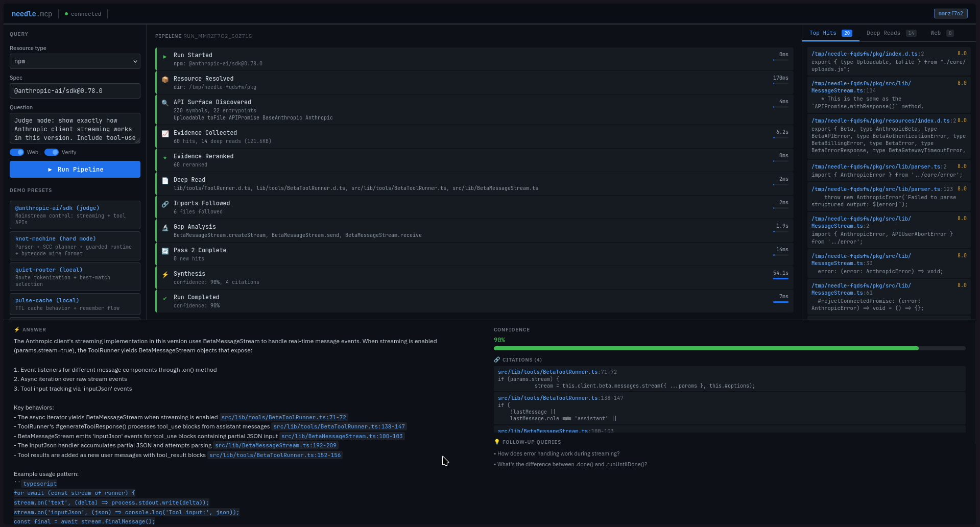Image resolution: width=980 pixels, height=527 pixels.
Task: Select the @anthropic-ai/sdk (judge) preset
Action: point(75,215)
